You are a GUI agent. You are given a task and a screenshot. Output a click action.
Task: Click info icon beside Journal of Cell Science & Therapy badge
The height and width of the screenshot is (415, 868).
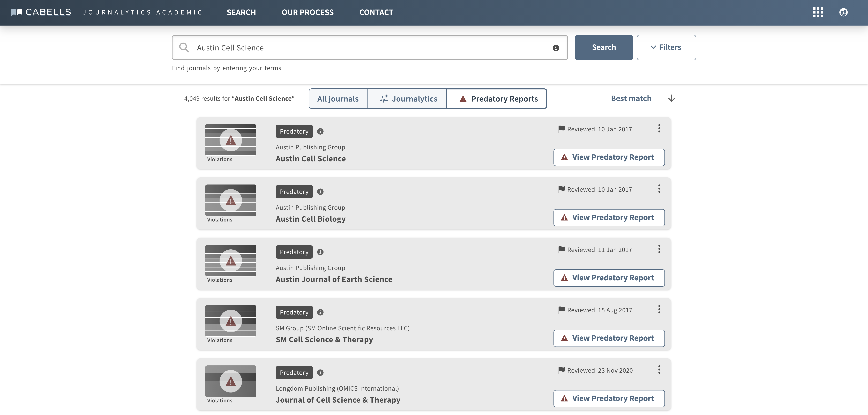tap(320, 373)
